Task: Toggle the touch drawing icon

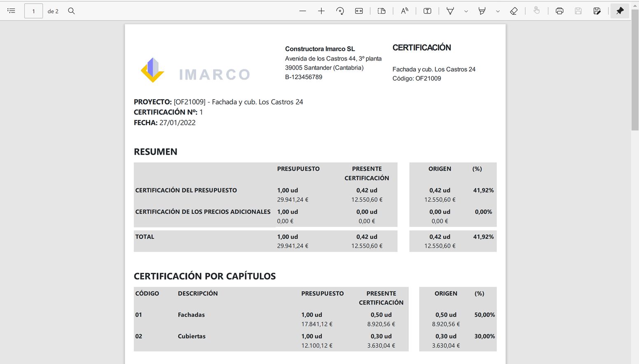Action: pyautogui.click(x=536, y=11)
